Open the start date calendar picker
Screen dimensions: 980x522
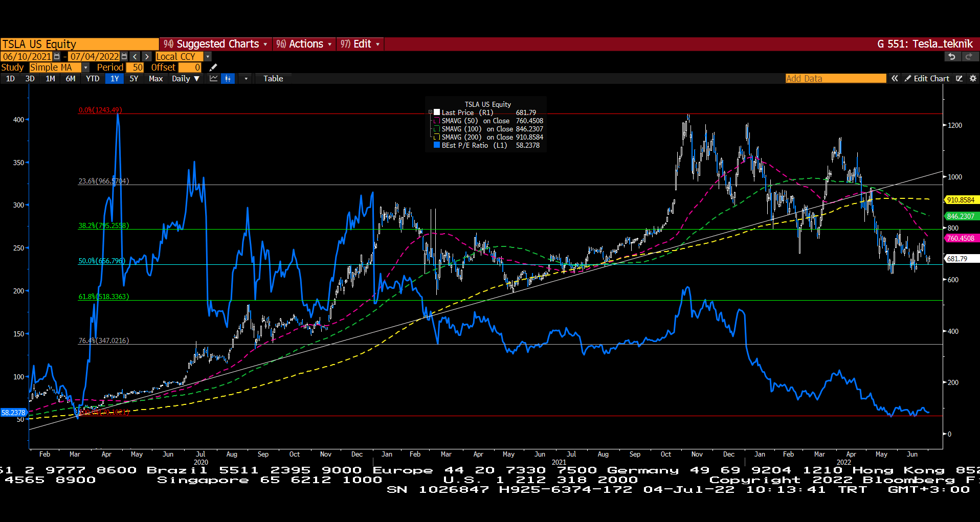(x=57, y=57)
